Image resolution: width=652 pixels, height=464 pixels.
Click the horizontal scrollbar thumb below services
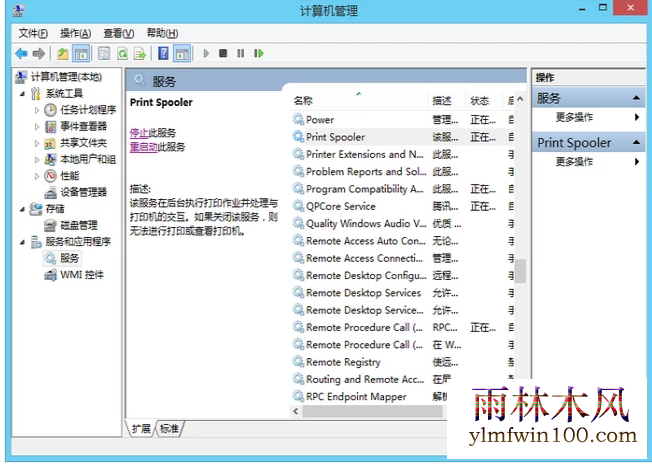pyautogui.click(x=373, y=411)
